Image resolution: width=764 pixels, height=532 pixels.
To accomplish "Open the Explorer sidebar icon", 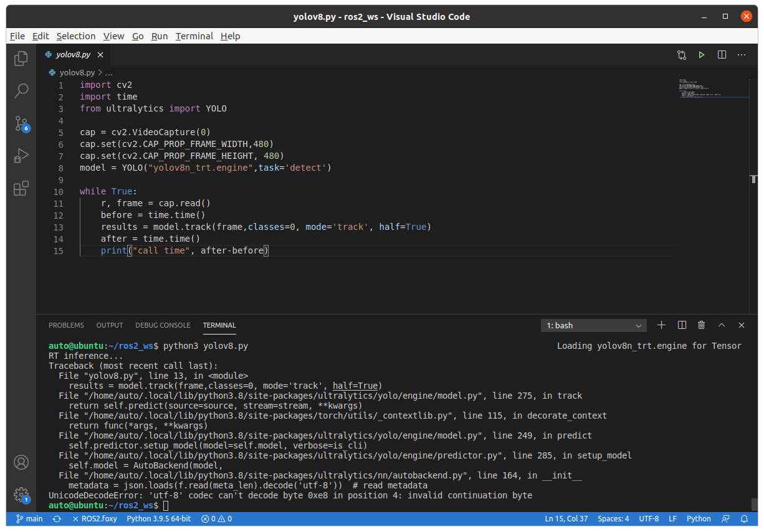I will pyautogui.click(x=21, y=57).
